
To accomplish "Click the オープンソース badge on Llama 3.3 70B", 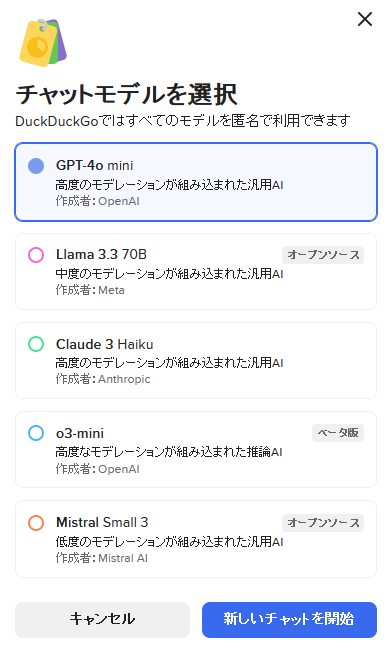I will click(x=323, y=255).
